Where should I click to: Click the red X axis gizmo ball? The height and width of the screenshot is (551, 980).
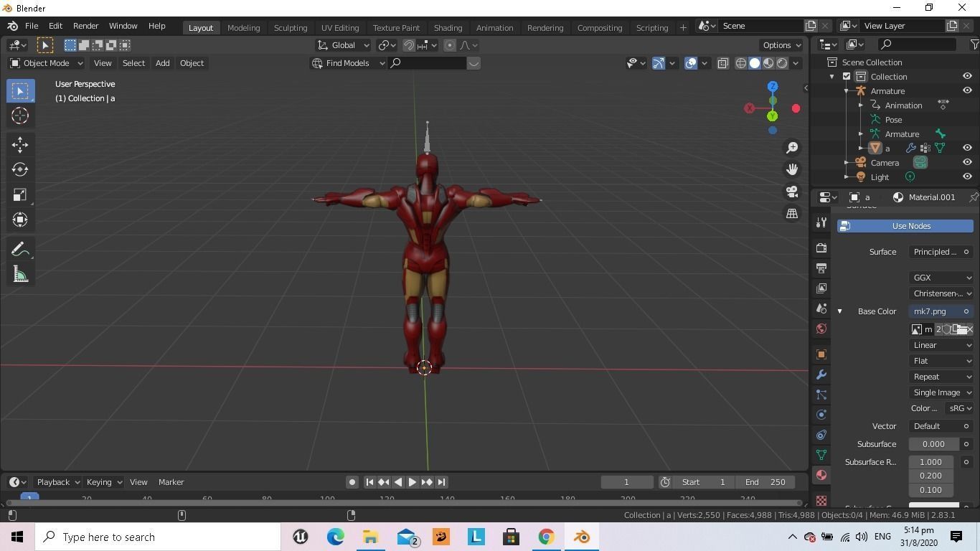click(796, 108)
